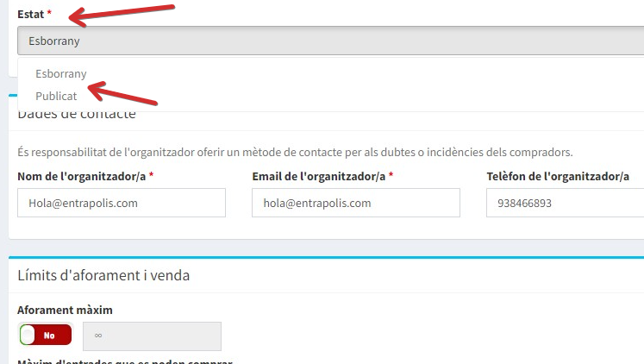
Task: Click the Telèfon de l'organitzador/a label
Action: [x=558, y=176]
